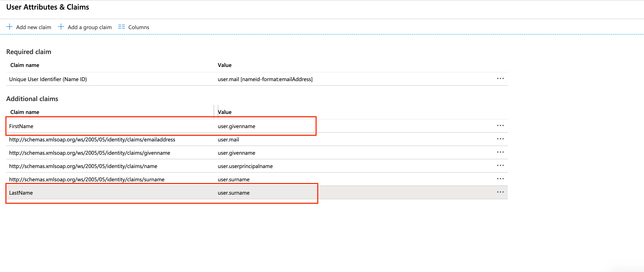Click column resize divider before Value header
This screenshot has height=272, width=644.
214,112
